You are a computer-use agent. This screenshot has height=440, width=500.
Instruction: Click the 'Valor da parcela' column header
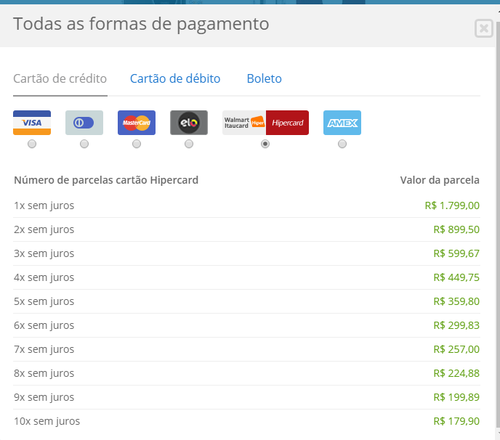[x=440, y=180]
